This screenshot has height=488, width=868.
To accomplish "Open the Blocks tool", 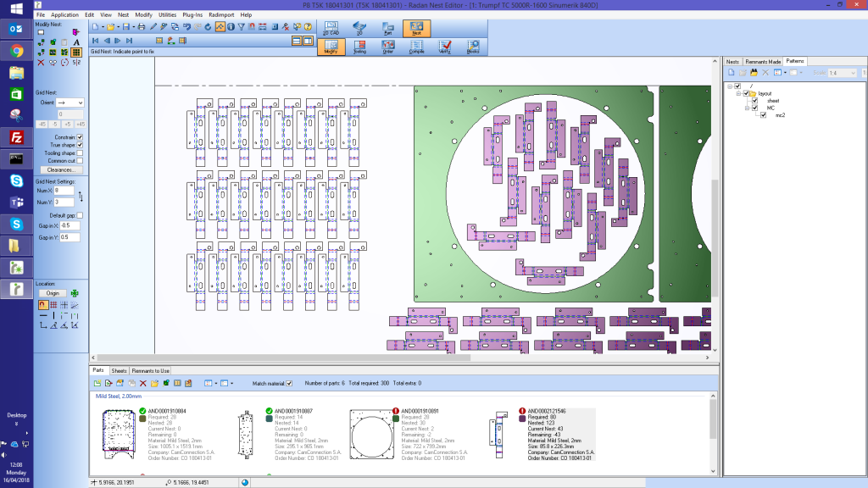I will coord(473,46).
